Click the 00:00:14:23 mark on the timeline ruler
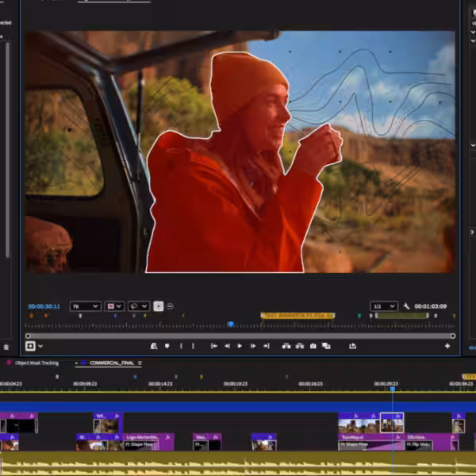The height and width of the screenshot is (476, 476). tap(160, 384)
